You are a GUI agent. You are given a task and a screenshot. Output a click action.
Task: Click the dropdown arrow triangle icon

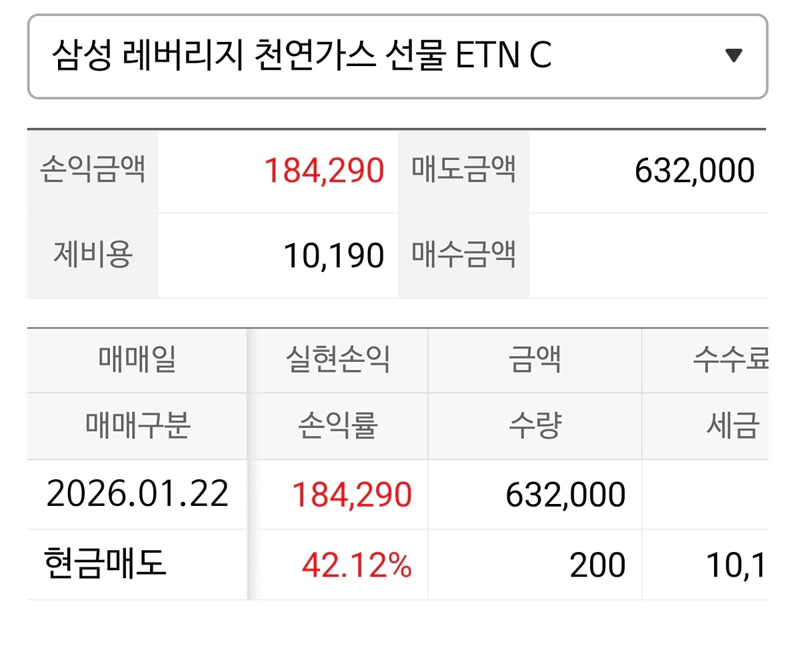tap(733, 56)
